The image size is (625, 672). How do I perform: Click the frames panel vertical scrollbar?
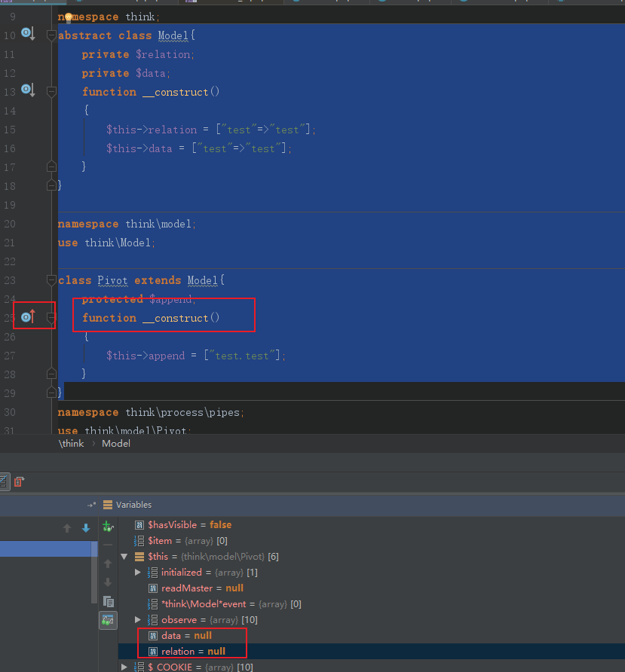94,572
